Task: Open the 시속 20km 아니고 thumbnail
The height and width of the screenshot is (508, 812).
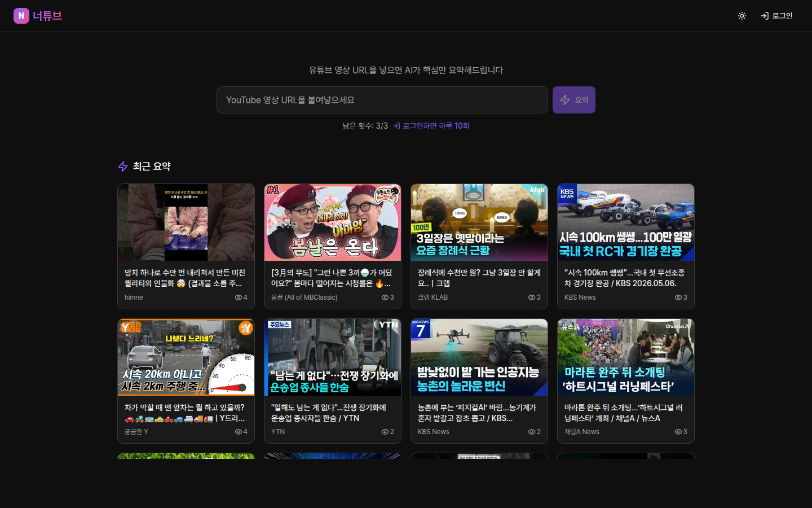Action: 186,357
